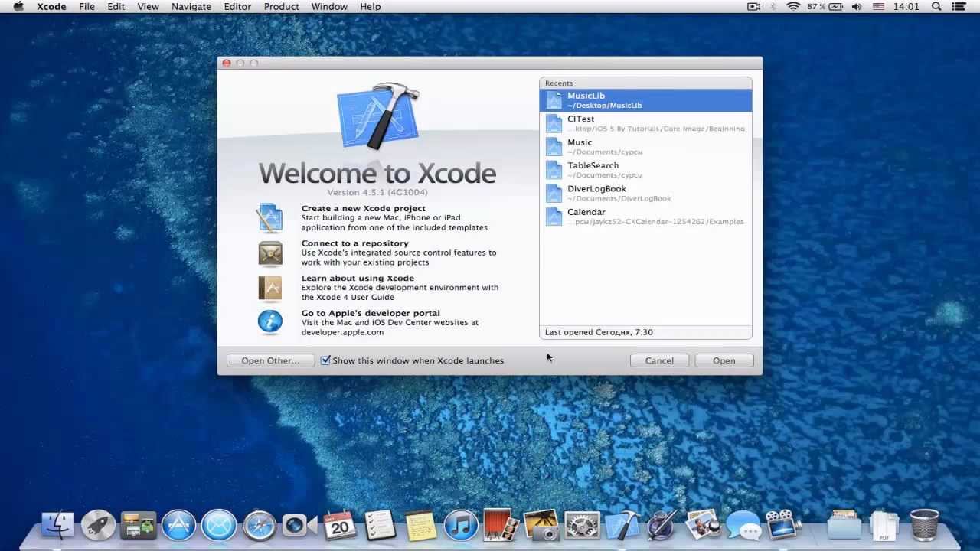Open the Navigate menu
The image size is (980, 551).
[191, 6]
